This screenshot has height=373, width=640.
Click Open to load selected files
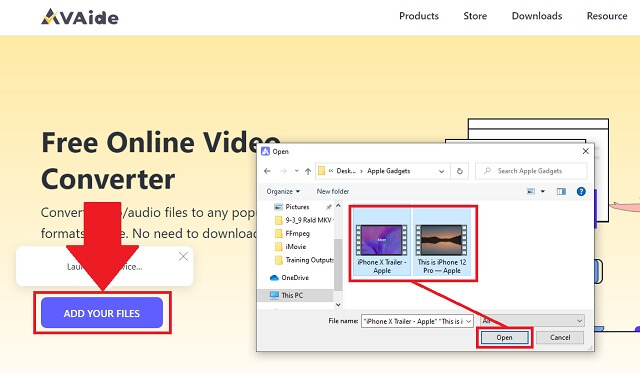point(504,337)
